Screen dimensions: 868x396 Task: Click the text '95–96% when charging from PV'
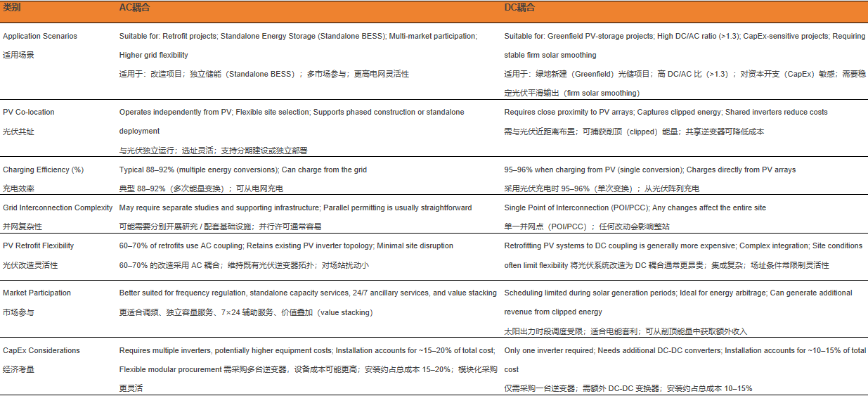point(557,170)
